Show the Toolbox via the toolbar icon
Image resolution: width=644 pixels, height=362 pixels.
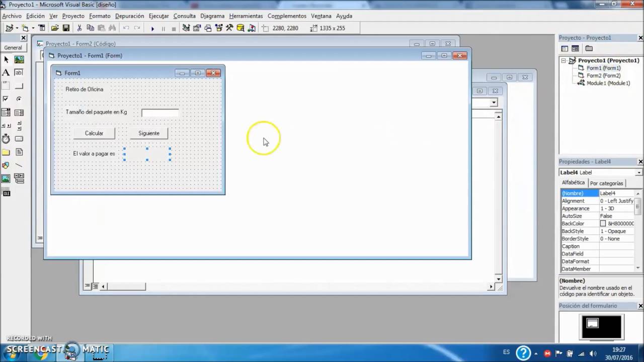(x=229, y=28)
